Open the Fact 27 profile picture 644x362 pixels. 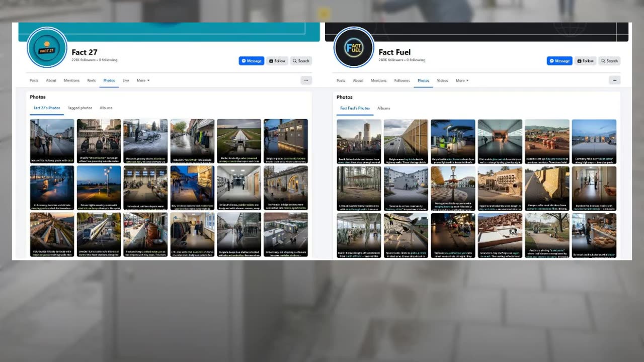(47, 48)
